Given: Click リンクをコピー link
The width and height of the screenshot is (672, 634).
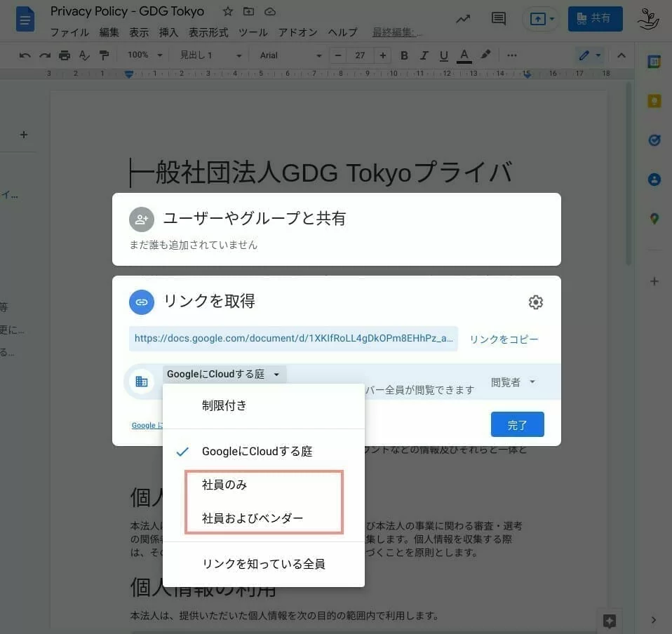Looking at the screenshot, I should pyautogui.click(x=504, y=339).
